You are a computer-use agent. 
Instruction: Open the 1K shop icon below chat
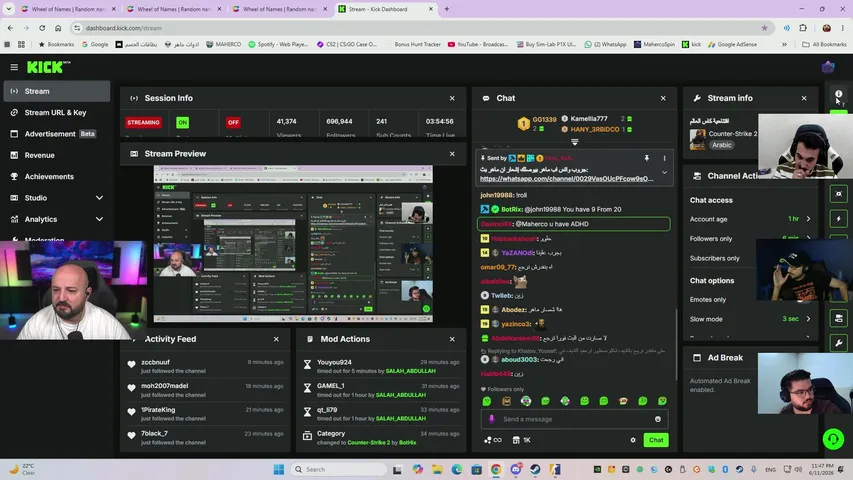point(521,440)
